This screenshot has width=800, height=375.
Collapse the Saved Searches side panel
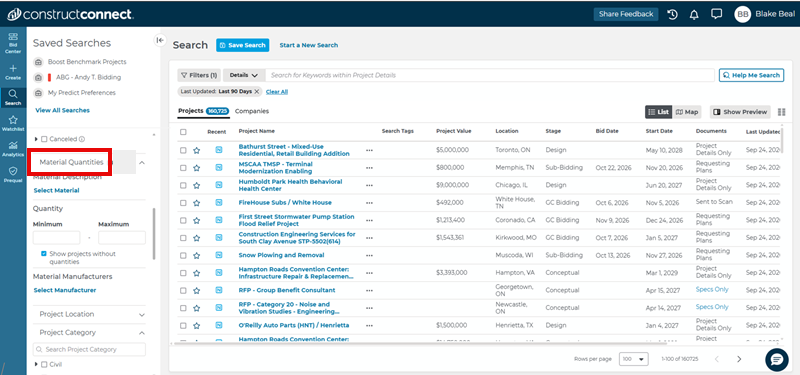click(x=160, y=40)
